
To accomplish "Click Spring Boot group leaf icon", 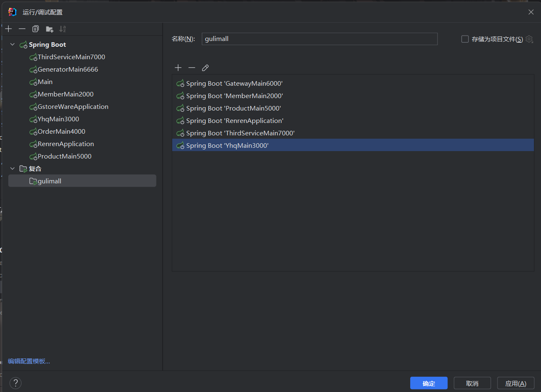I will (24, 45).
